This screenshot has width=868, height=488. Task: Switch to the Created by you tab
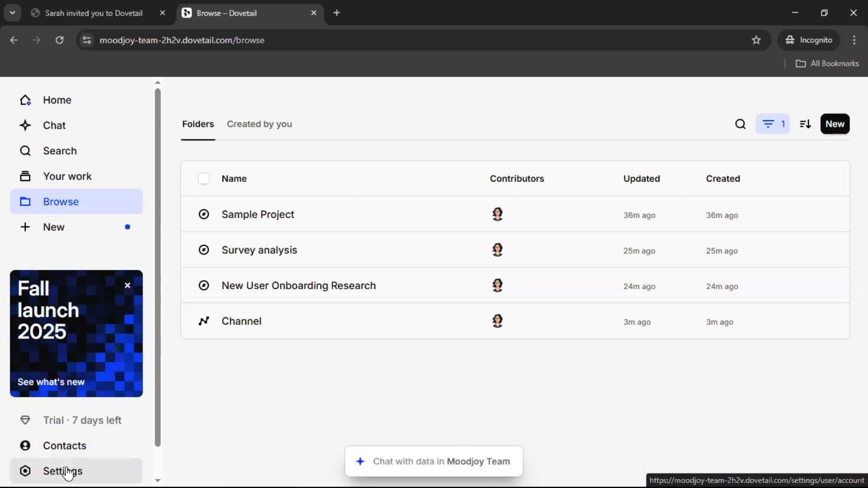(x=259, y=124)
